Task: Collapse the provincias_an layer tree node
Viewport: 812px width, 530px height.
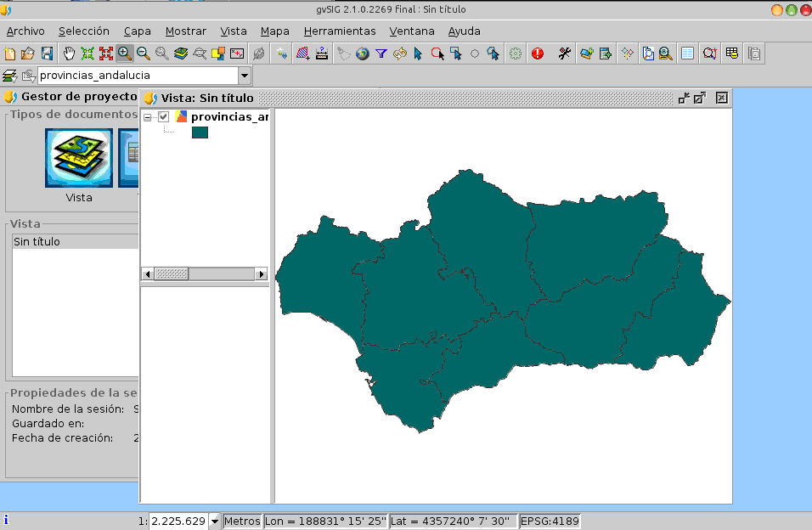Action: point(149,117)
